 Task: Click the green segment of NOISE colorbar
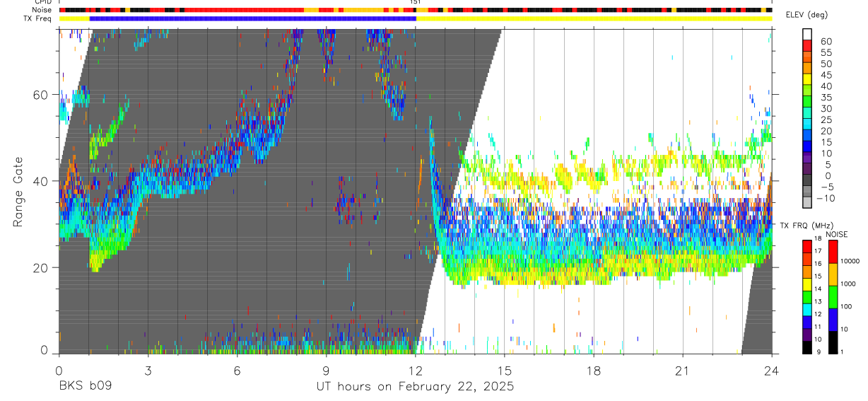(x=833, y=297)
